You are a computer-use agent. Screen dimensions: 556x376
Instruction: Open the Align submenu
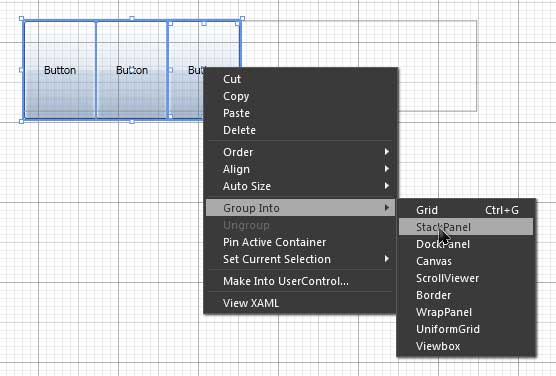pos(300,169)
